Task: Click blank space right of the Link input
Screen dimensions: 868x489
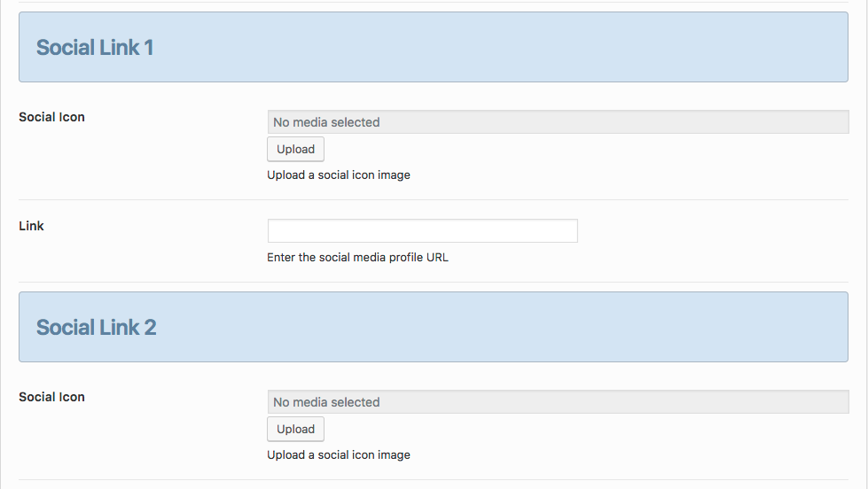Action: point(713,230)
